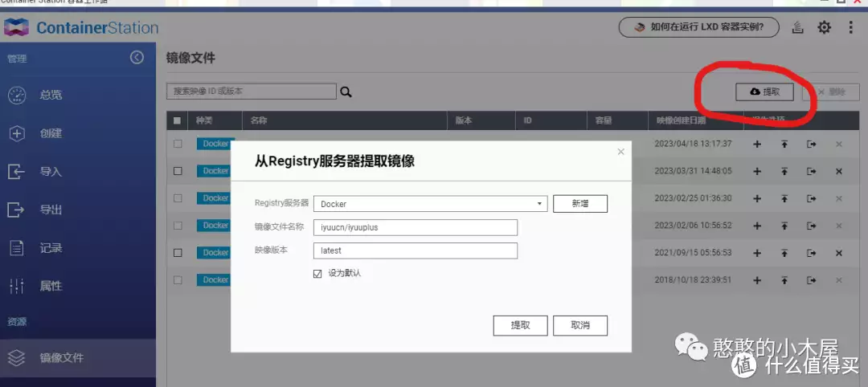The height and width of the screenshot is (387, 868).
Task: Open 属性 in the sidebar
Action: coord(77,286)
